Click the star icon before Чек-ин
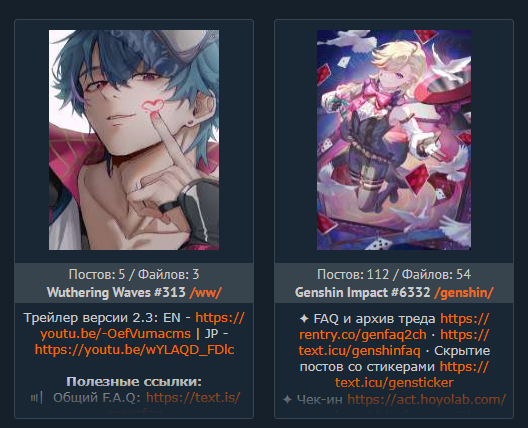This screenshot has width=528, height=428. (287, 400)
